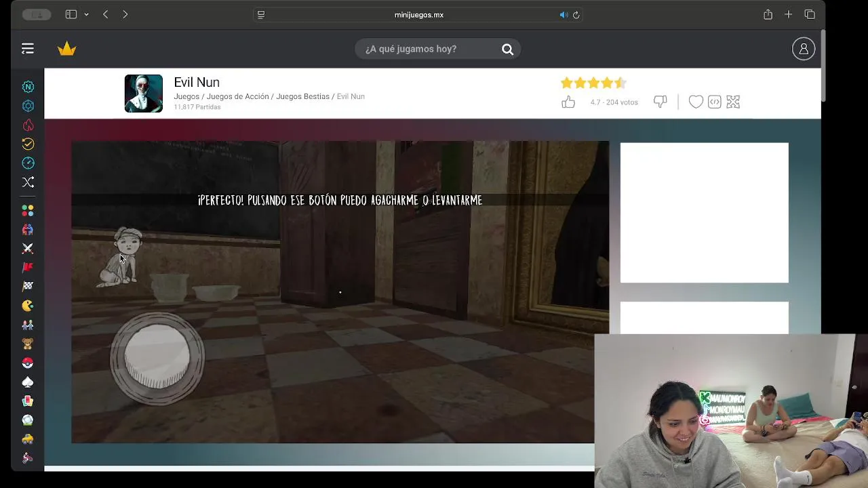Toggle the Safari sidebar

(71, 14)
